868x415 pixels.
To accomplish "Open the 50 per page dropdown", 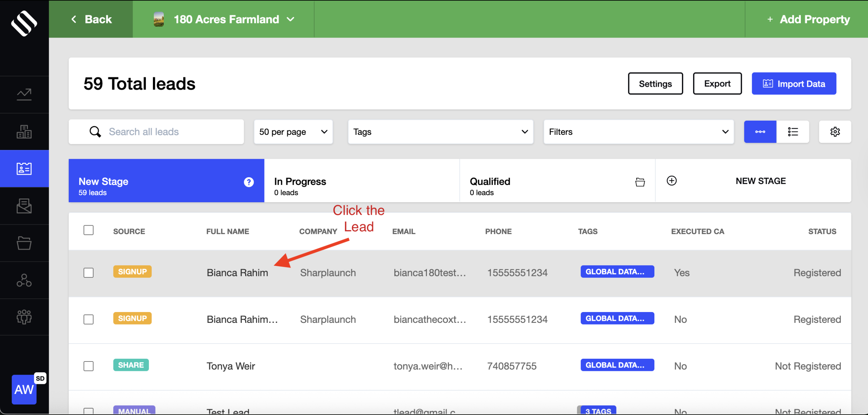I will 293,132.
